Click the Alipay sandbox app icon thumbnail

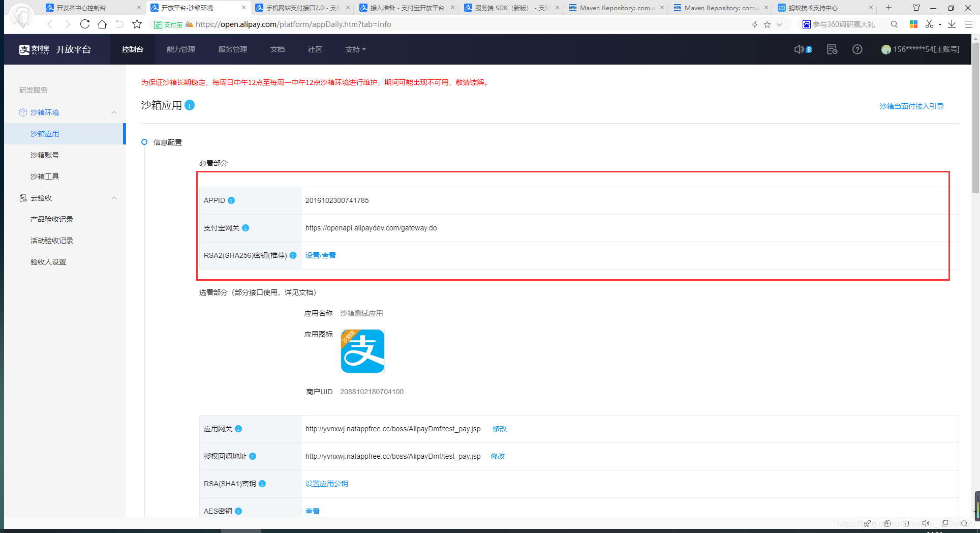pyautogui.click(x=362, y=351)
